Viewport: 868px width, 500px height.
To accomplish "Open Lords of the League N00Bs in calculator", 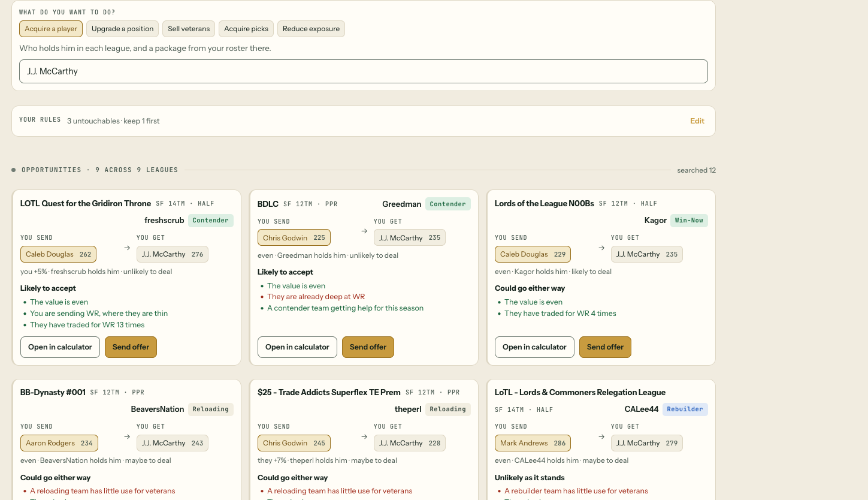I will pos(534,347).
